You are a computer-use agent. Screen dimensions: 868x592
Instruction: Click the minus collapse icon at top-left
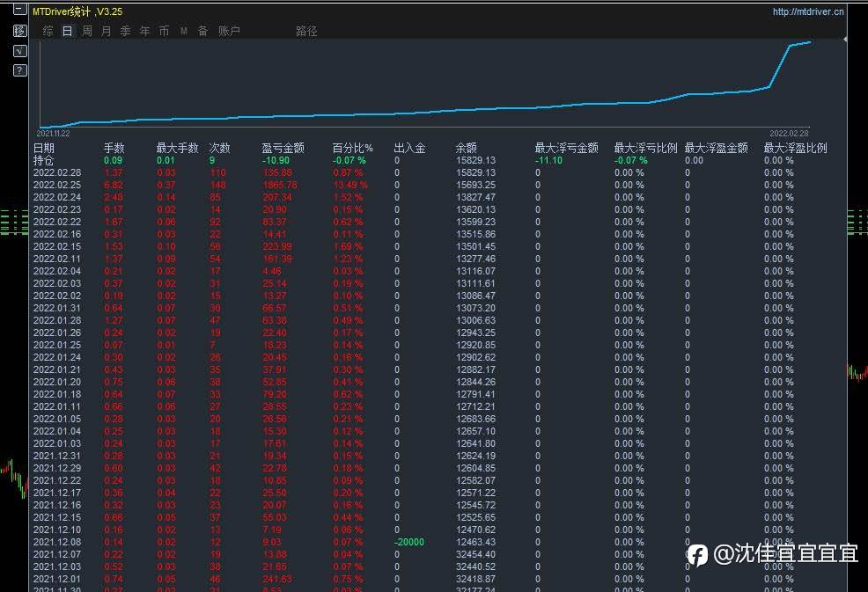pos(19,11)
